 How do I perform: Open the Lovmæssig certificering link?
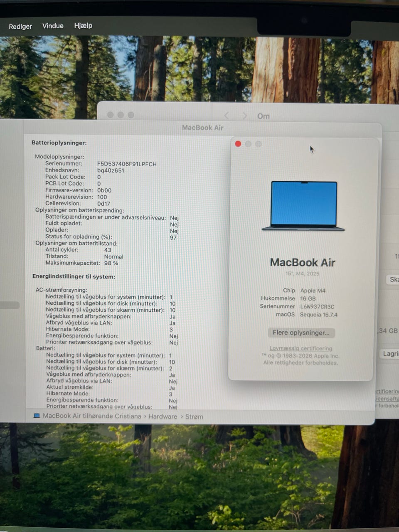301,348
